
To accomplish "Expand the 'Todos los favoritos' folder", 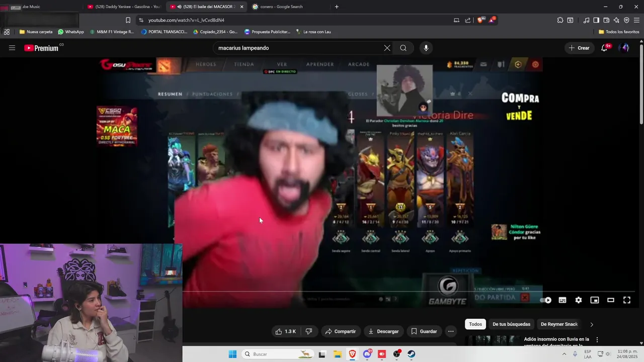I will click(619, 32).
